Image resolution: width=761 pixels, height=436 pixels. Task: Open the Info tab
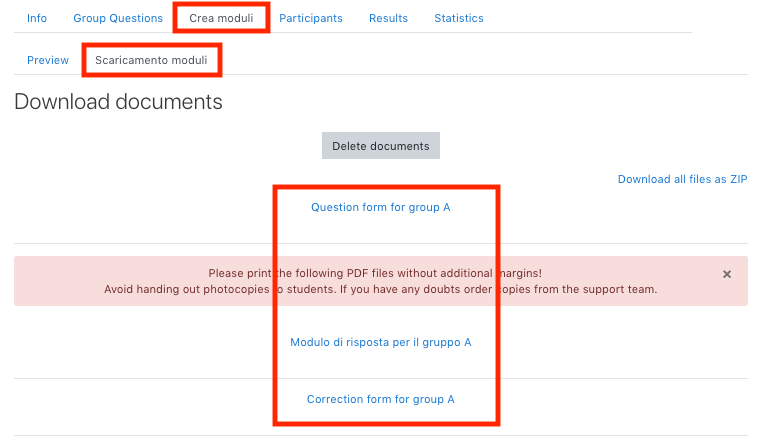coord(37,18)
